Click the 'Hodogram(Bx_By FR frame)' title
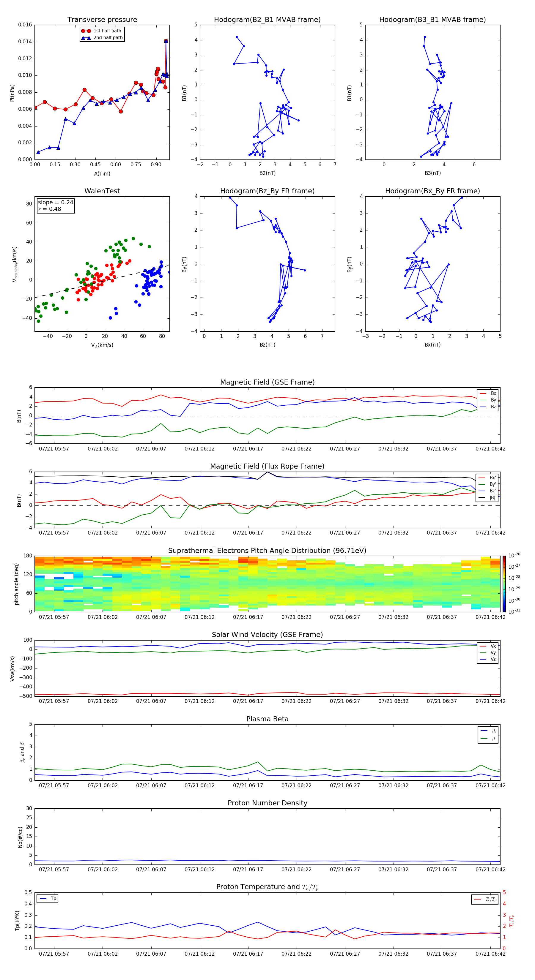The width and height of the screenshot is (535, 980). click(432, 191)
